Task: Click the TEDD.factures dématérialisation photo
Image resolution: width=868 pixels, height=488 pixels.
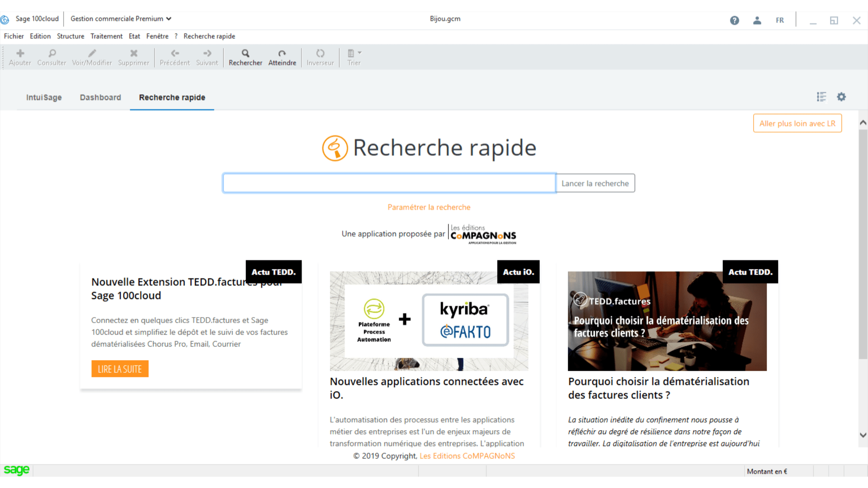Action: (667, 321)
